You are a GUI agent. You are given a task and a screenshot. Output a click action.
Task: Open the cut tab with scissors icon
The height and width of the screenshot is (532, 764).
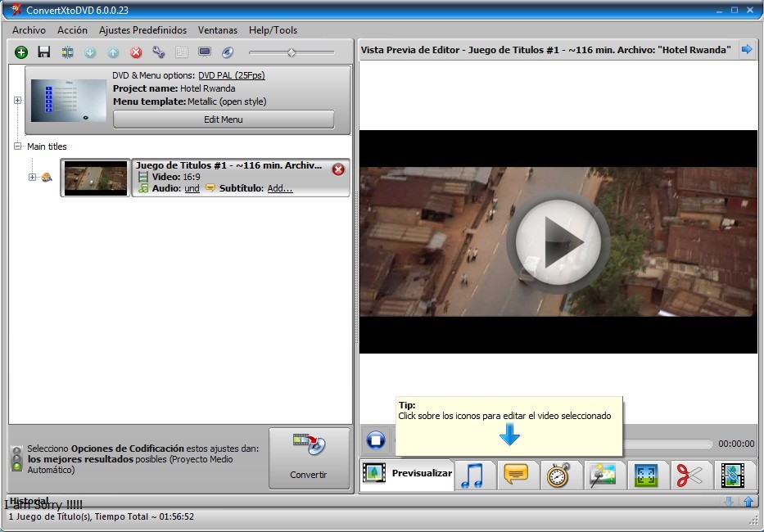click(x=689, y=476)
